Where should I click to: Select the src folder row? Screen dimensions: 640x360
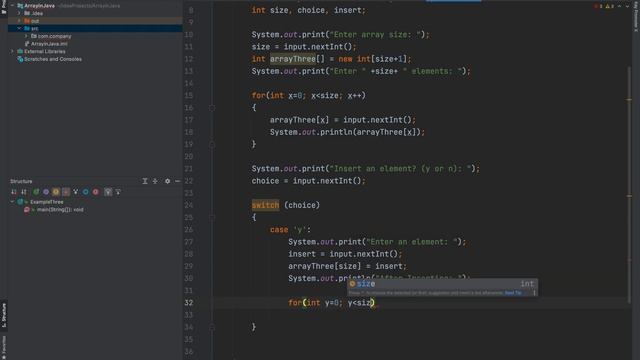[x=95, y=29]
